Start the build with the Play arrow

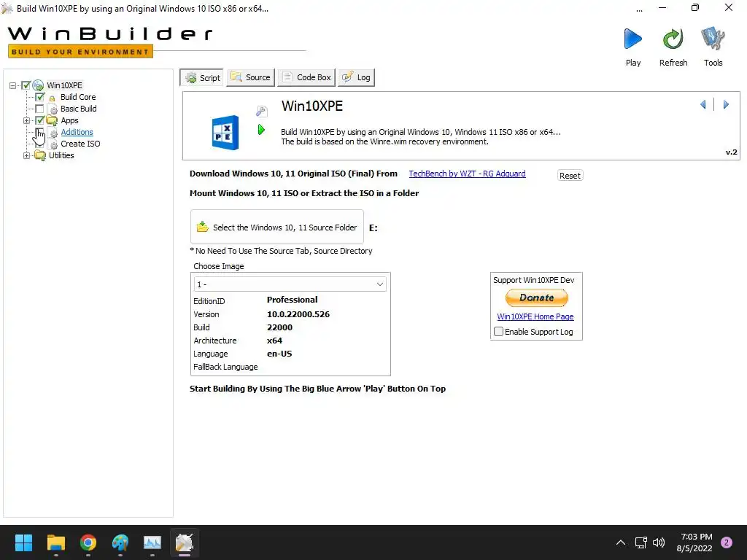click(x=632, y=39)
